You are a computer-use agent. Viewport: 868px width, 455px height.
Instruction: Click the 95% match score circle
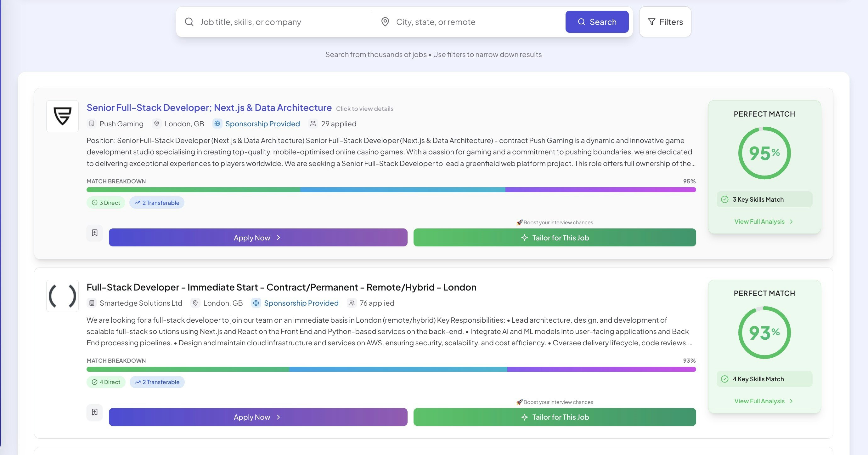(x=764, y=153)
